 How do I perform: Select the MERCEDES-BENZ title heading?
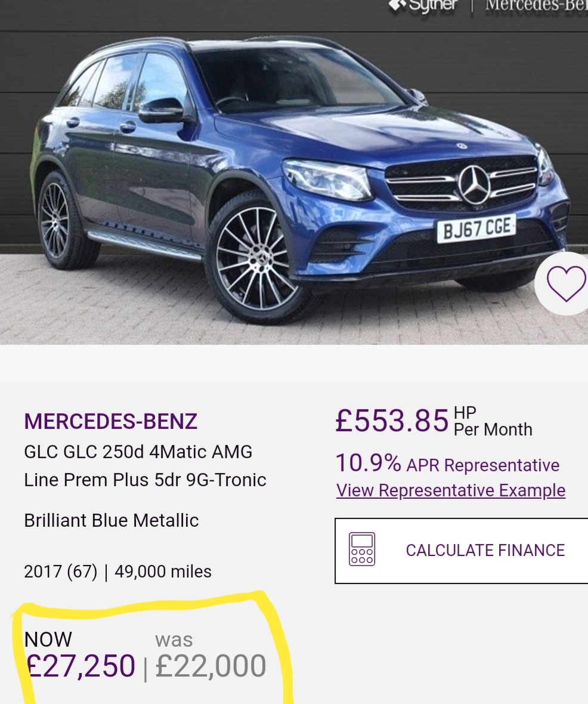click(111, 421)
